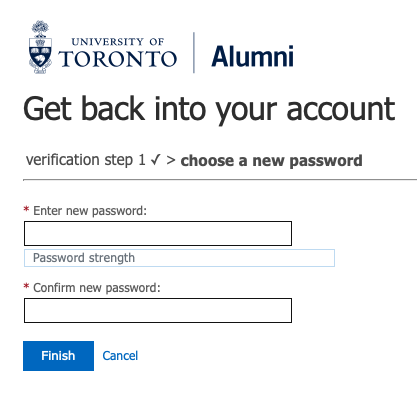Click the Finish button
This screenshot has height=401, width=417.
(58, 356)
